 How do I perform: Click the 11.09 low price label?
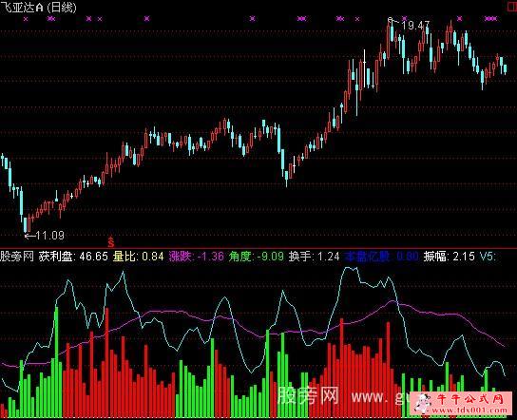[x=49, y=236]
